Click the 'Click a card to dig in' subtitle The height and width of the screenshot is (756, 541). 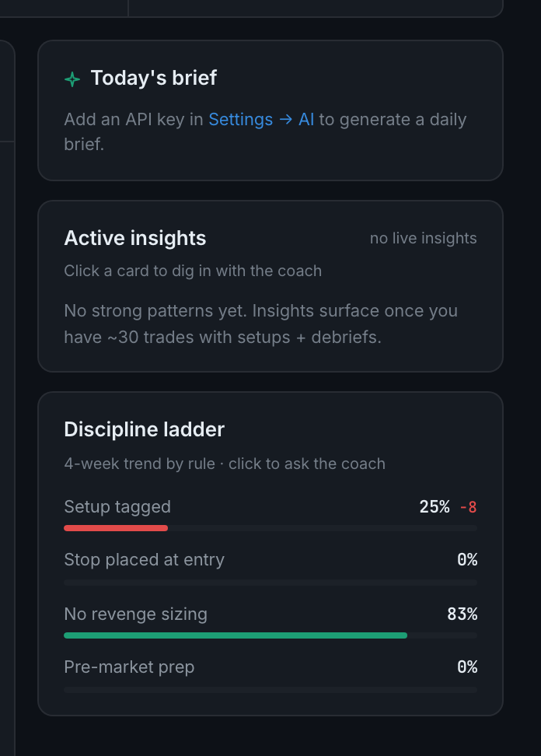coord(193,271)
